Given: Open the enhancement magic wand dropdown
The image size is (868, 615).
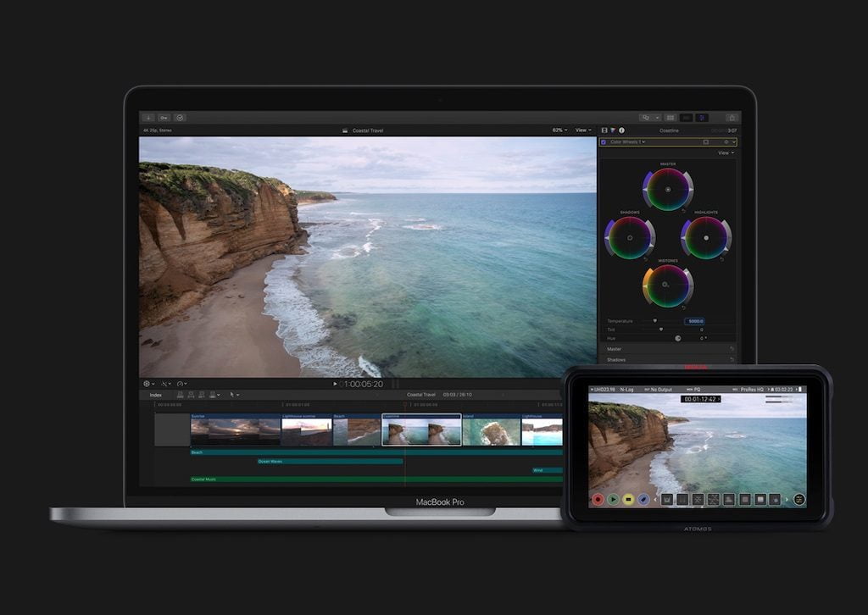Looking at the screenshot, I should 165,384.
